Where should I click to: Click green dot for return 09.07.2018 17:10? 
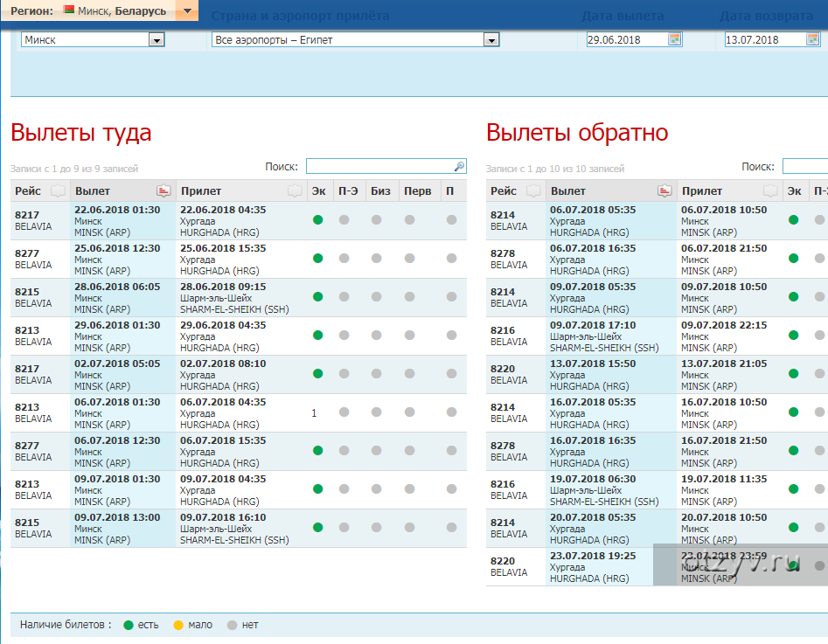pyautogui.click(x=794, y=336)
